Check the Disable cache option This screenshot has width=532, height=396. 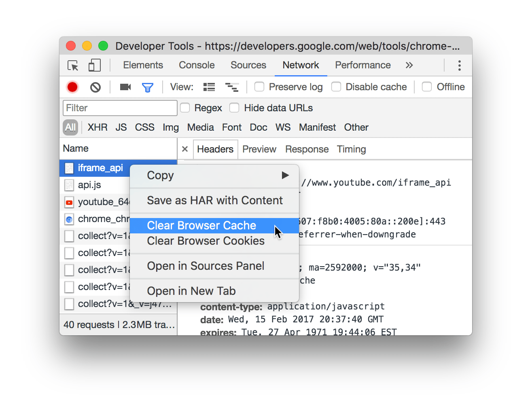(336, 87)
